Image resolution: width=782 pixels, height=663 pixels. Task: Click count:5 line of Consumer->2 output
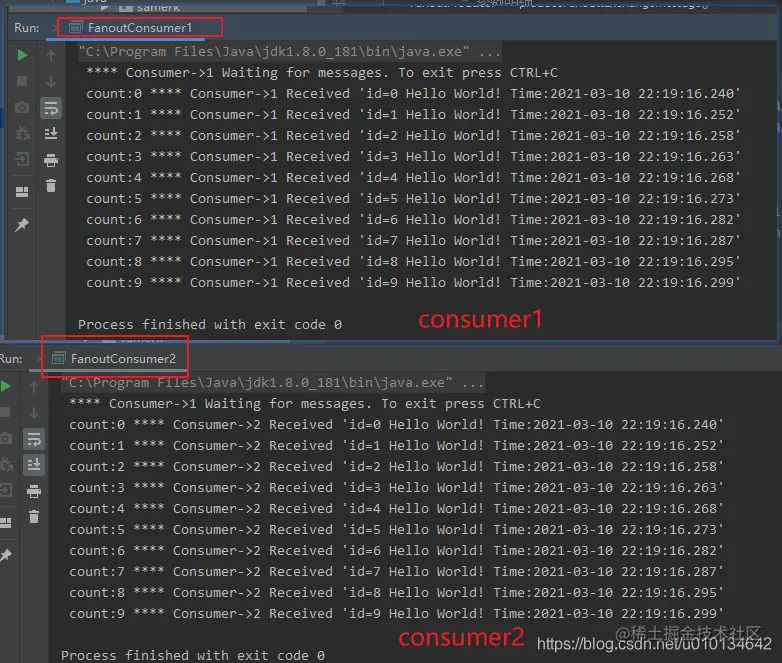[x=396, y=529]
